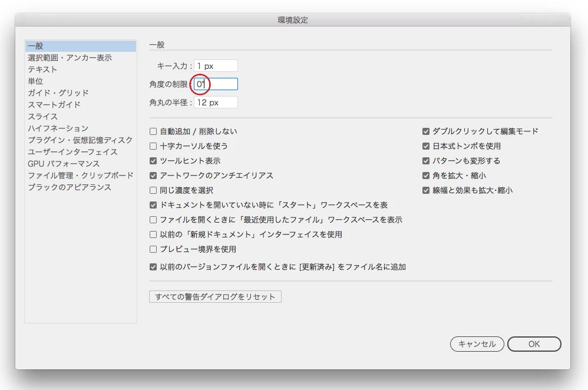Confirm preferences with OK button

[534, 344]
